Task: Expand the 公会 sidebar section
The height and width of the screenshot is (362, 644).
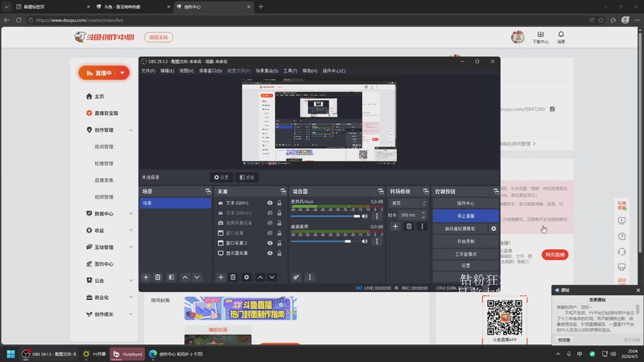Action: 131,281
